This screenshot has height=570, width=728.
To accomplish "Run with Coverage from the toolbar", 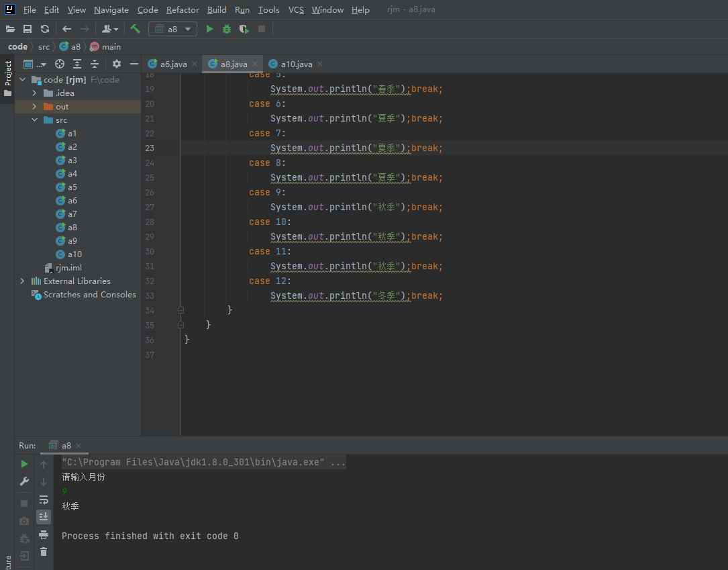I will click(244, 29).
